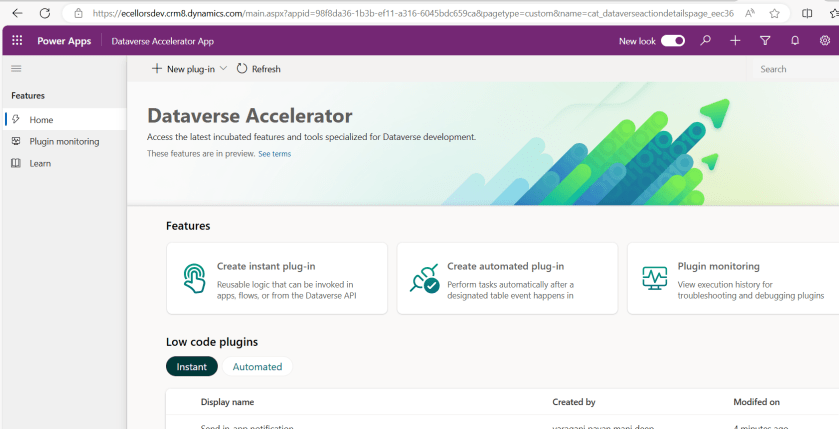Open Learn in the left navigation
839x429 pixels.
pos(40,164)
